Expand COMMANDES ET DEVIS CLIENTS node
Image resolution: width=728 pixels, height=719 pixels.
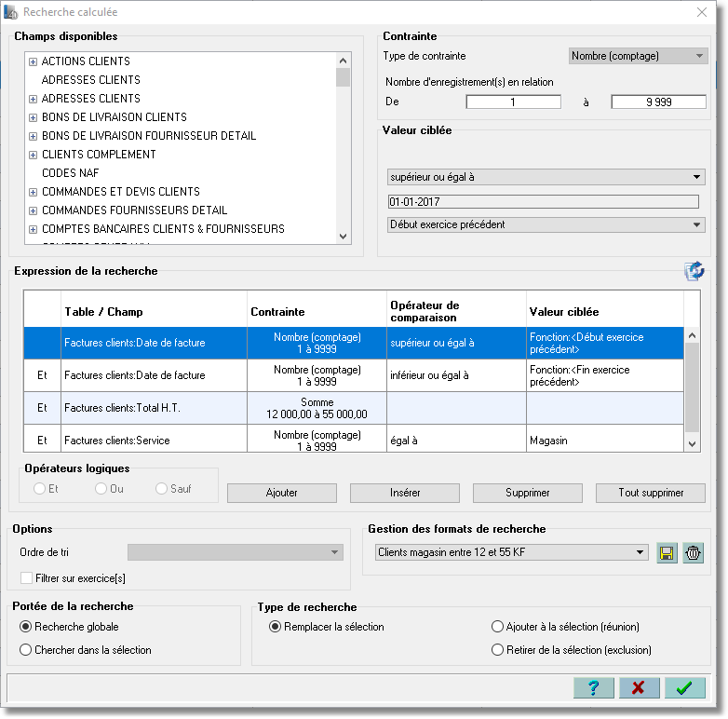[33, 192]
